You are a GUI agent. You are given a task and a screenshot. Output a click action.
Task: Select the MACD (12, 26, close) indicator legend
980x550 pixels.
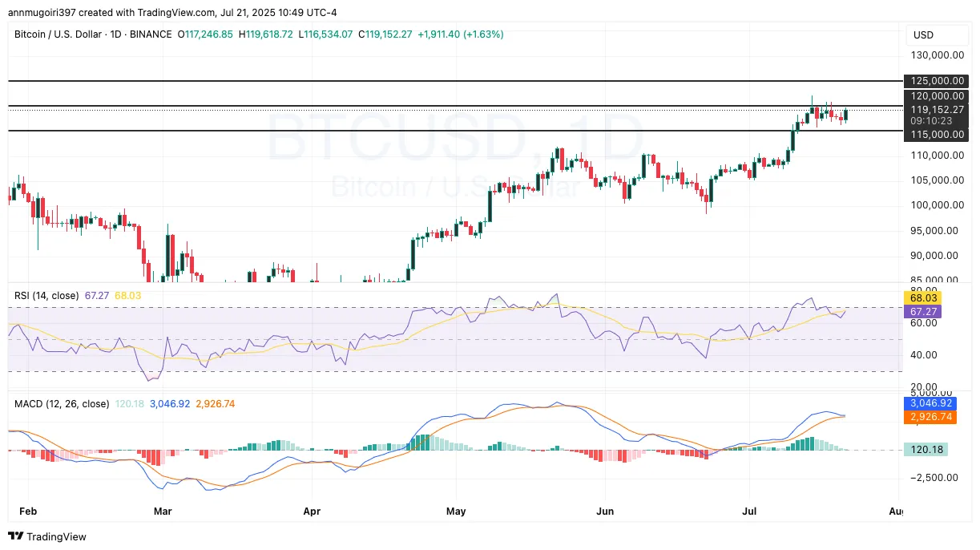pos(61,404)
